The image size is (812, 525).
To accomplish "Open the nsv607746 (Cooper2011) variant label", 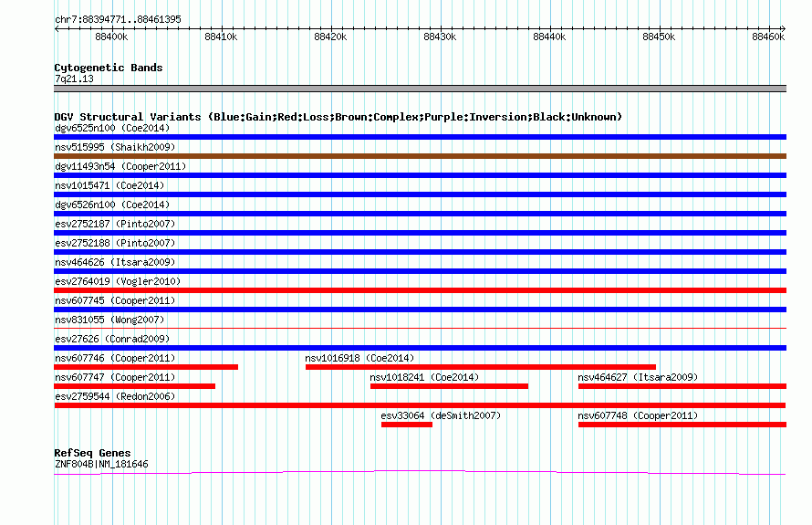I will pos(115,358).
